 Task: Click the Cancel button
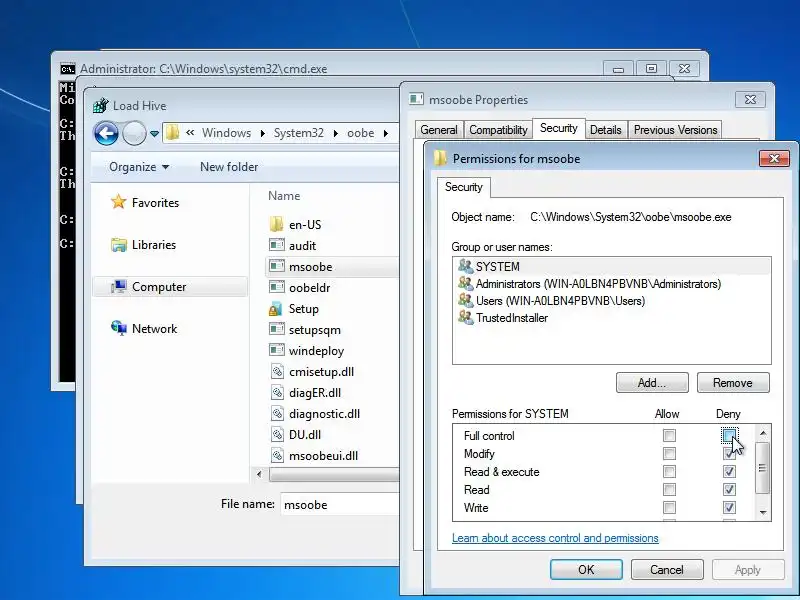pos(667,569)
